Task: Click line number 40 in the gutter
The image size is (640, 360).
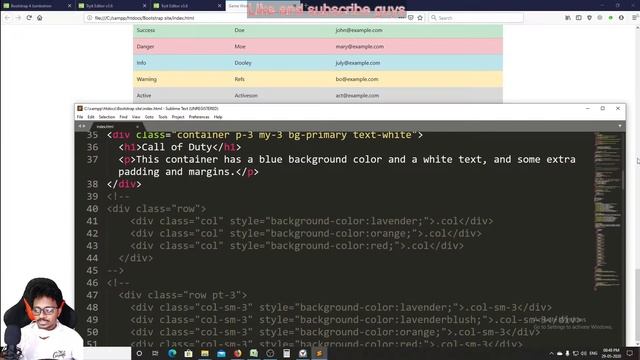Action: click(x=93, y=209)
